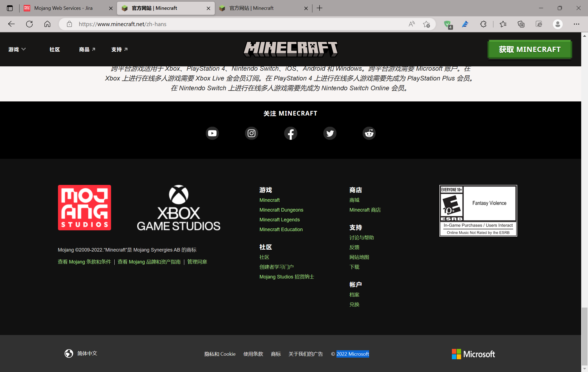Click the browser extensions puzzle icon
Screen dimensions: 588x372
[x=483, y=24]
